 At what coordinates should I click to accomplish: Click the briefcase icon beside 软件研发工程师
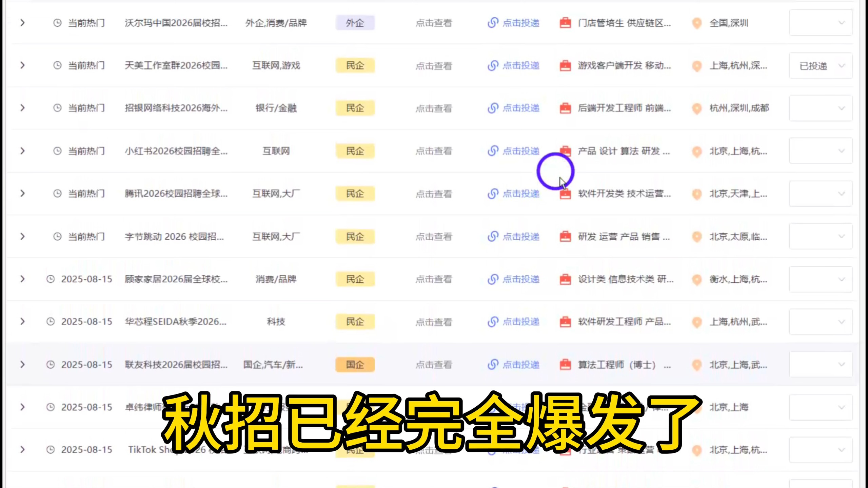tap(565, 322)
